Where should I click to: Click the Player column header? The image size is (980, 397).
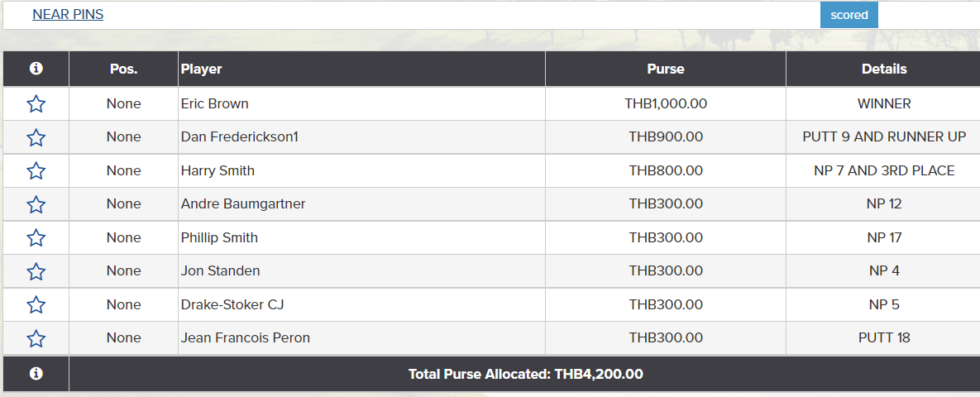[202, 69]
